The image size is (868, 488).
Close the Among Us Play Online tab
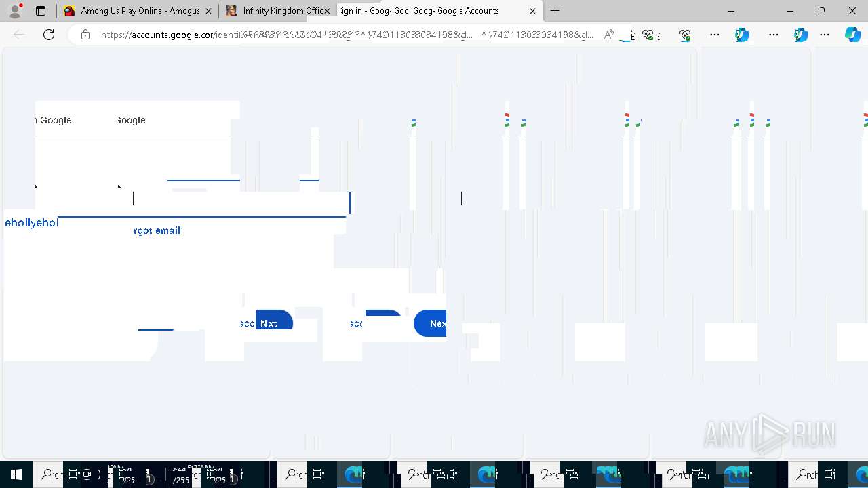tap(208, 11)
